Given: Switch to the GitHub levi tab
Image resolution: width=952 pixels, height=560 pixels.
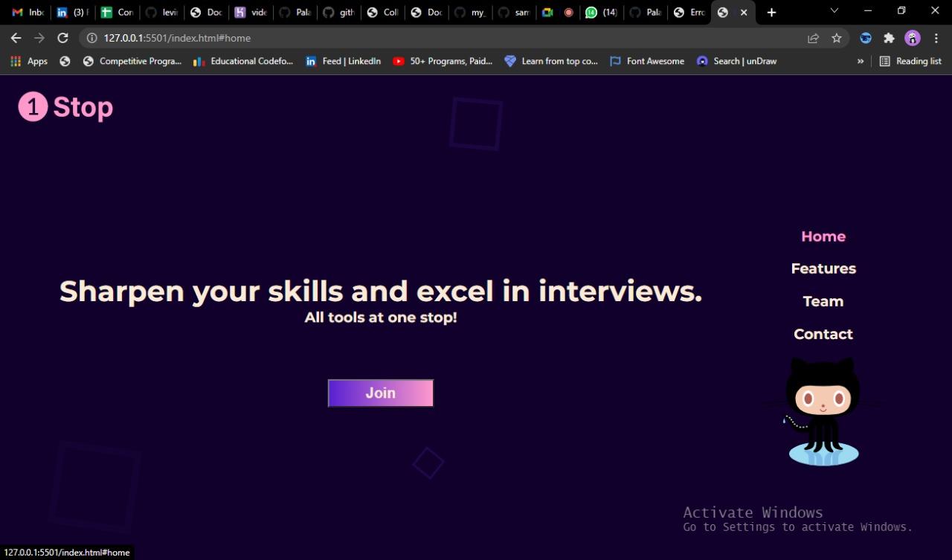Looking at the screenshot, I should (161, 13).
